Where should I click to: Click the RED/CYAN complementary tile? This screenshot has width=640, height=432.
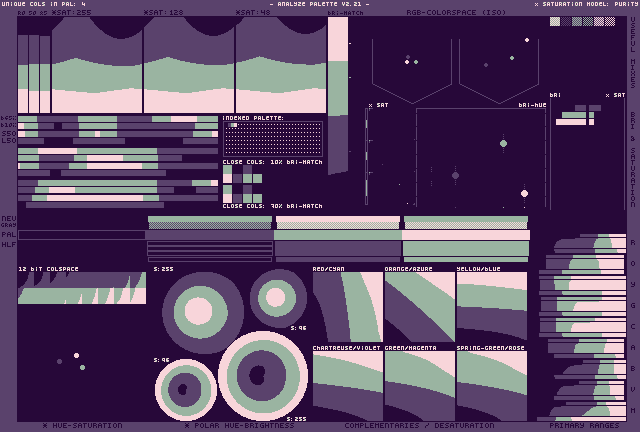(348, 307)
